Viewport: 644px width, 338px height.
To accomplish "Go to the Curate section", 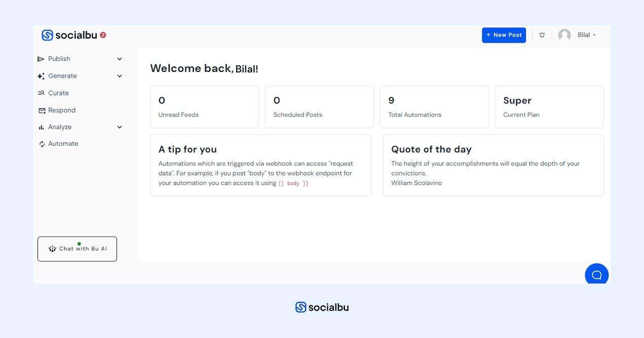I will click(x=58, y=93).
